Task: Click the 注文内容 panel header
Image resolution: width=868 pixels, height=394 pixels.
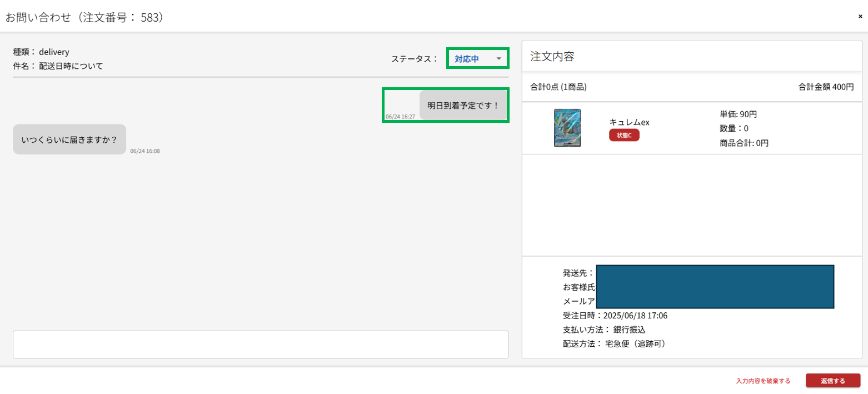Action: (x=552, y=56)
